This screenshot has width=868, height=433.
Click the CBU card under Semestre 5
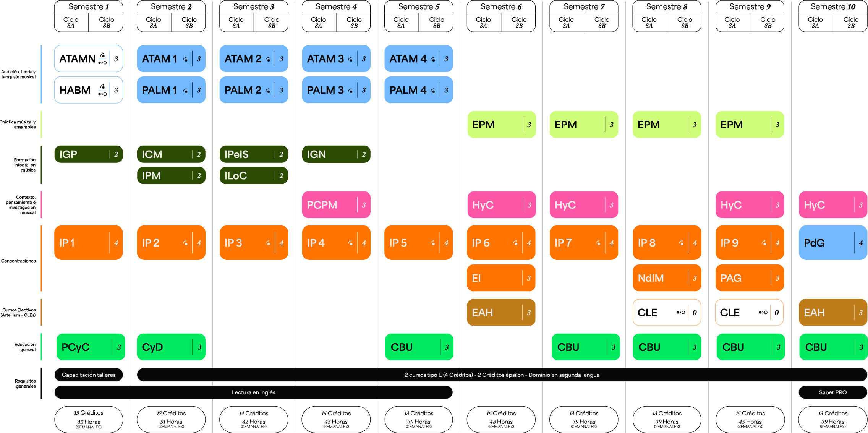tap(419, 347)
